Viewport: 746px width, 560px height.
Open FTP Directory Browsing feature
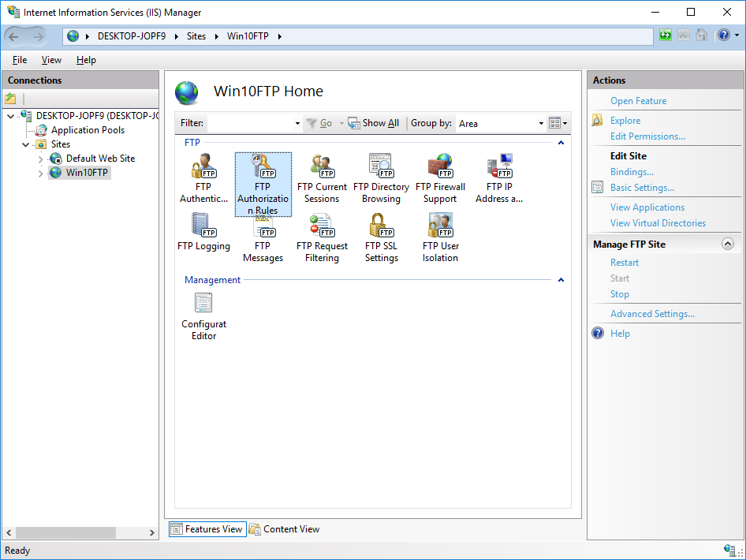tap(381, 178)
